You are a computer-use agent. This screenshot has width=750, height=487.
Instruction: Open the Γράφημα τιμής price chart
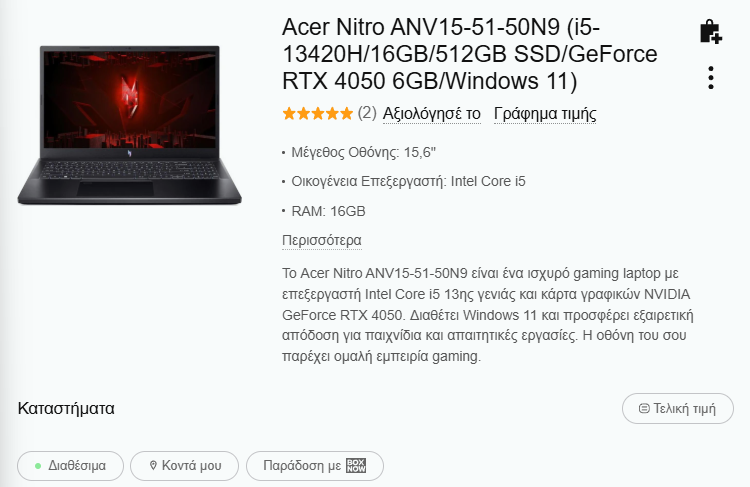point(545,114)
